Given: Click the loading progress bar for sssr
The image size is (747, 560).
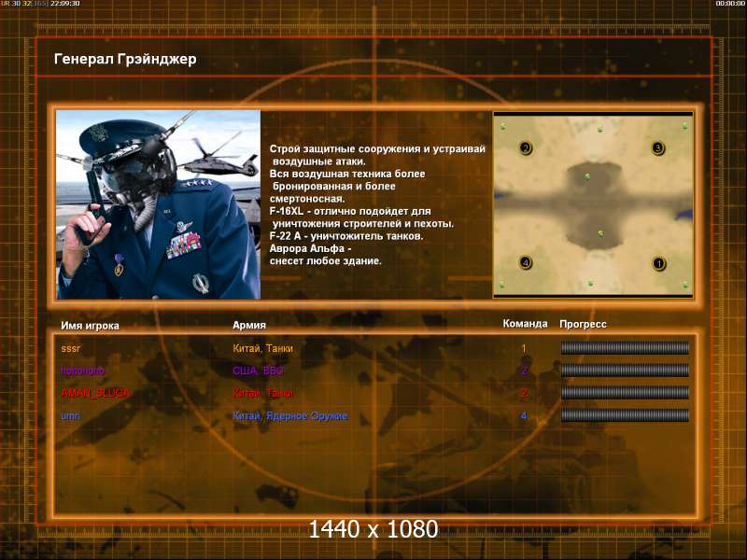Looking at the screenshot, I should click(x=625, y=348).
